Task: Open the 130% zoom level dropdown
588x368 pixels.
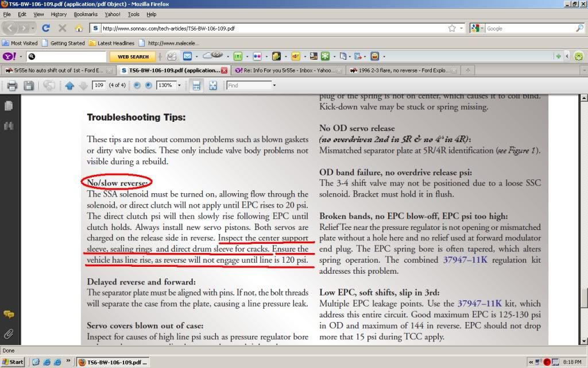Action: pyautogui.click(x=179, y=86)
